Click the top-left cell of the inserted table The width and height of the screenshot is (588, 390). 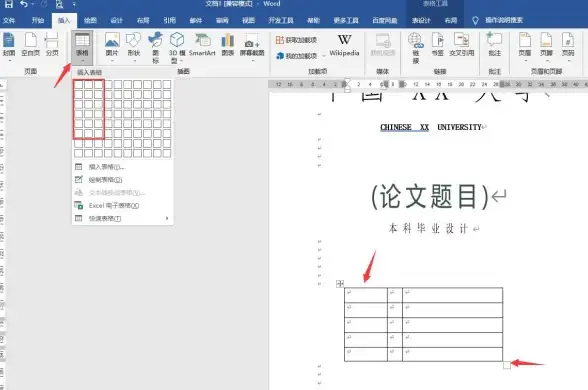coord(366,295)
